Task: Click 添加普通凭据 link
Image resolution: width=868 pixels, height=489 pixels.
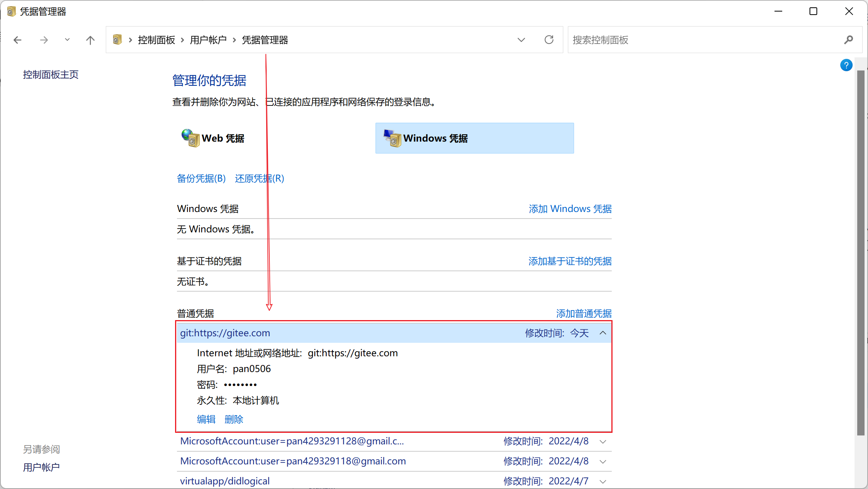Action: (x=583, y=314)
